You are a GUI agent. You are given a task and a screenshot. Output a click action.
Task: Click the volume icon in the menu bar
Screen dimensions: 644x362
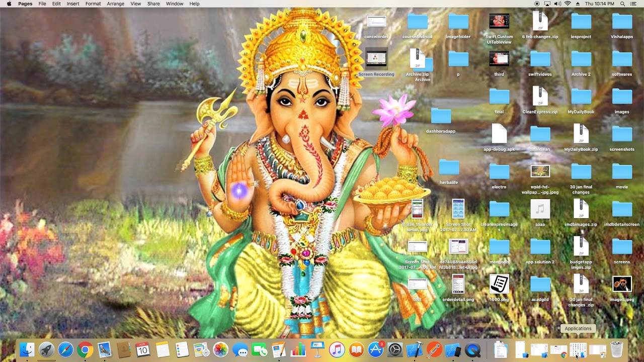tap(557, 4)
